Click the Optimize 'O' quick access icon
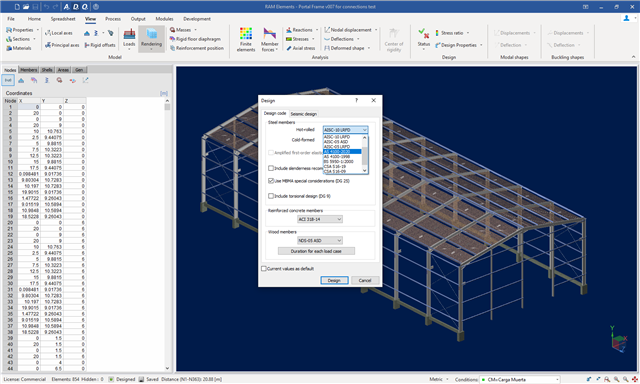The height and width of the screenshot is (384, 640). click(x=85, y=7)
